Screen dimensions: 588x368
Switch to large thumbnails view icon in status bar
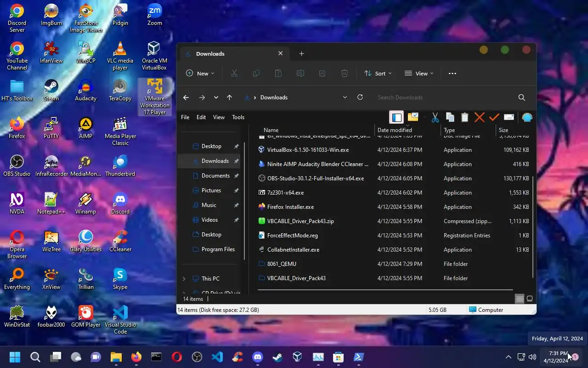click(x=530, y=299)
